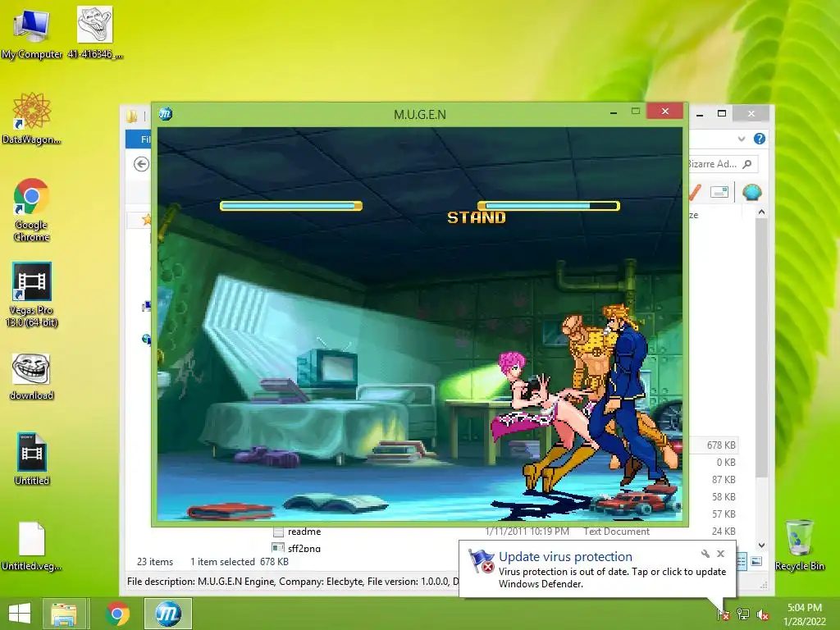The width and height of the screenshot is (840, 630).
Task: Click the M.U.G.E.N window title icon
Action: pos(166,113)
